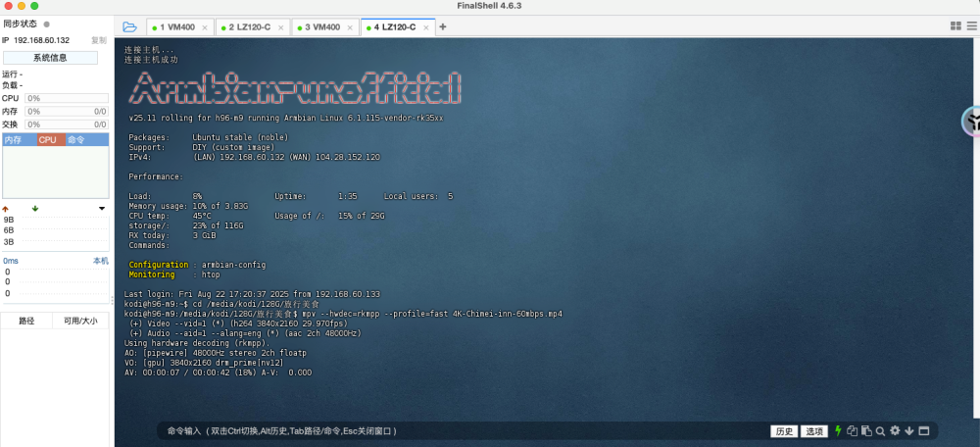Click the paste icon in the command bar
Image resolution: width=980 pixels, height=447 pixels.
[866, 430]
